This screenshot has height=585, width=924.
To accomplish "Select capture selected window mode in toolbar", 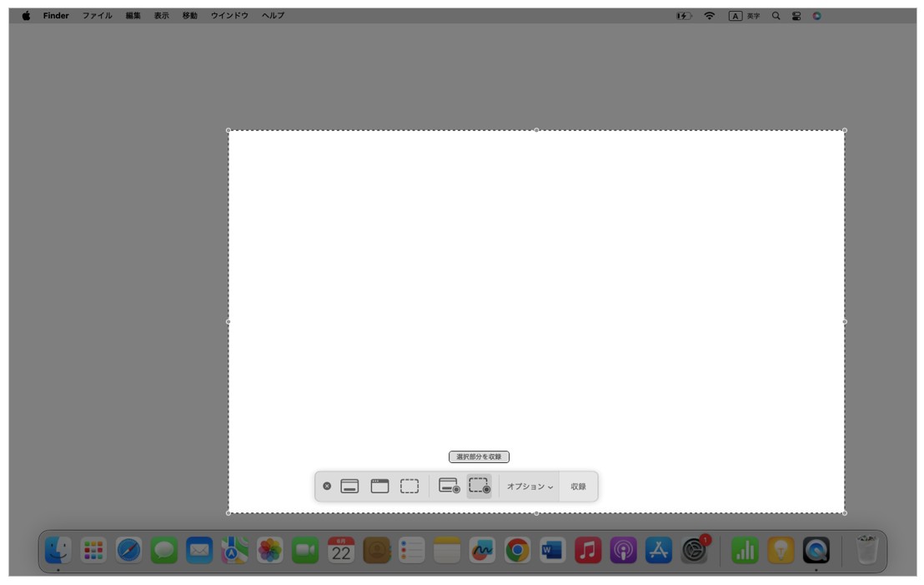I will (x=379, y=486).
